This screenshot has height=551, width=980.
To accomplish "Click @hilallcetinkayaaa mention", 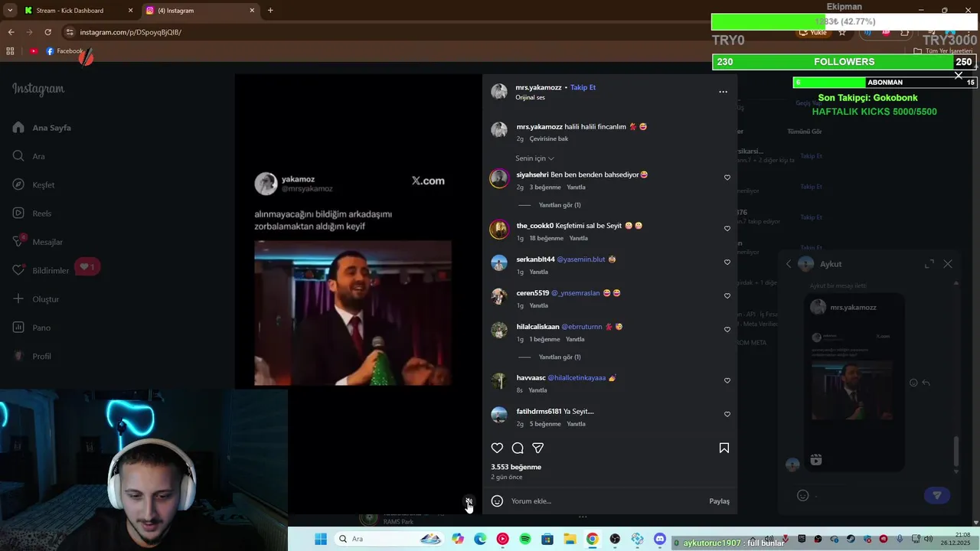I will click(x=577, y=378).
